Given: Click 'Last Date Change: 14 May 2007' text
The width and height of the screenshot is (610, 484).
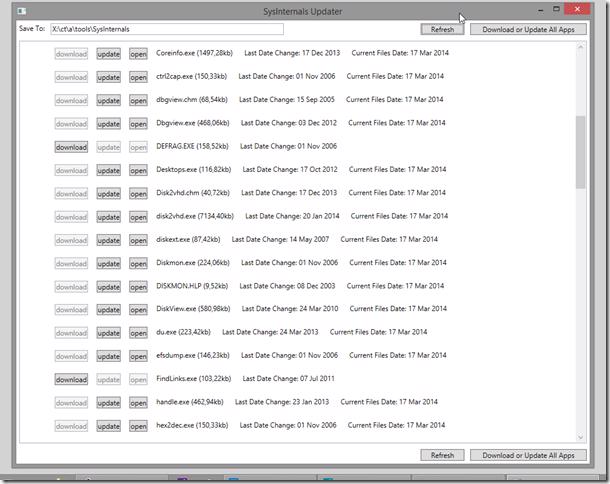Looking at the screenshot, I should coord(280,240).
